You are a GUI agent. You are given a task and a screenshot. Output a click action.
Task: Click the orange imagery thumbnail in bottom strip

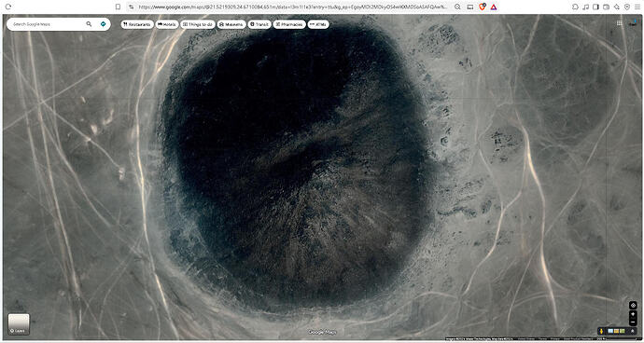pyautogui.click(x=617, y=331)
